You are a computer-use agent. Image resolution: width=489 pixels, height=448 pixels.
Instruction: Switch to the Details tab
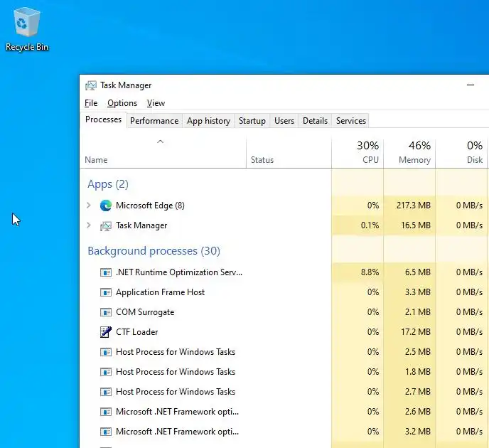pos(315,121)
